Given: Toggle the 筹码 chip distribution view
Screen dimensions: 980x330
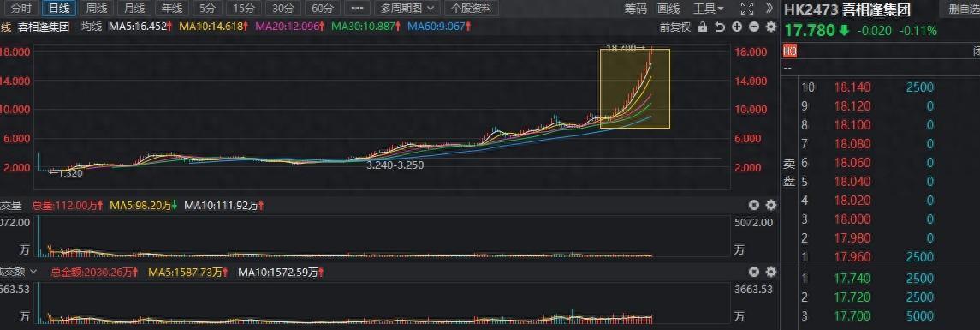Looking at the screenshot, I should (x=636, y=9).
